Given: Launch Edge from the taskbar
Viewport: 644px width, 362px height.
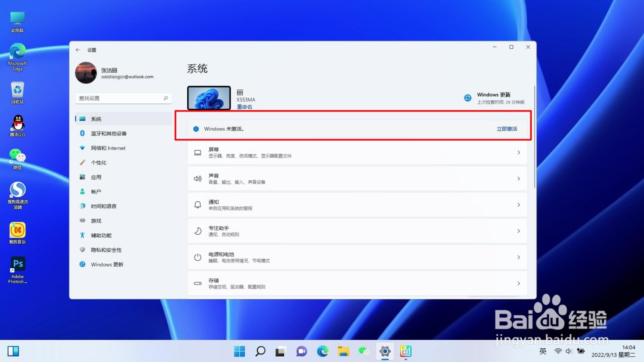Looking at the screenshot, I should pyautogui.click(x=322, y=351).
